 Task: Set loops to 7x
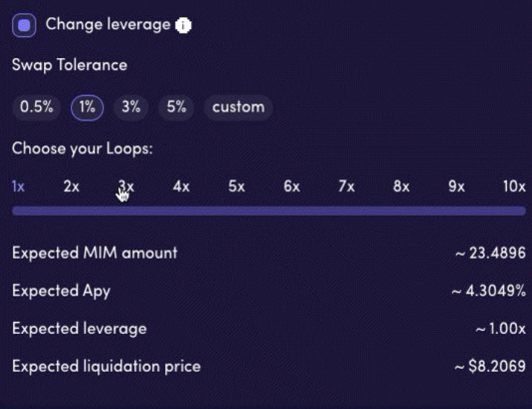pos(346,186)
